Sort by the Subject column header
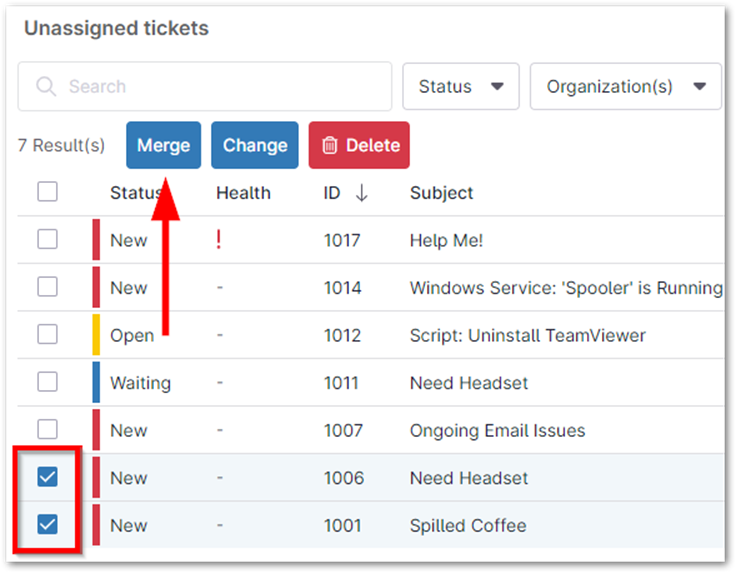The height and width of the screenshot is (573, 736). tap(441, 193)
